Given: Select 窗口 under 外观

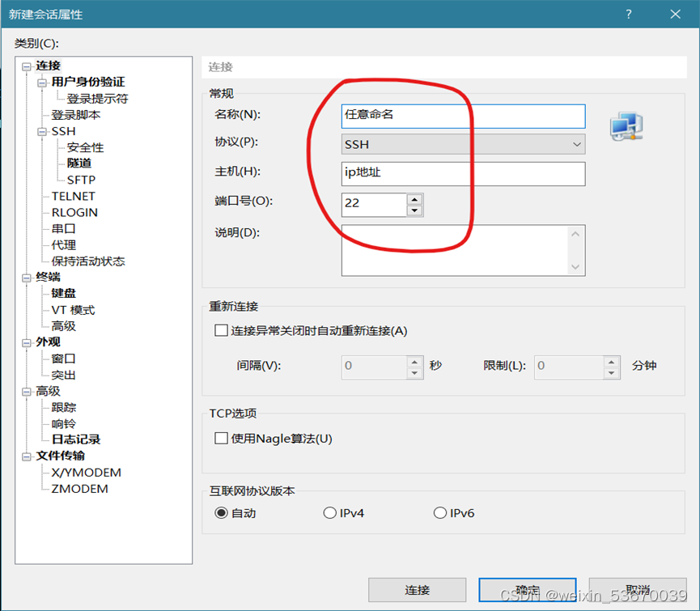Looking at the screenshot, I should coord(63,359).
